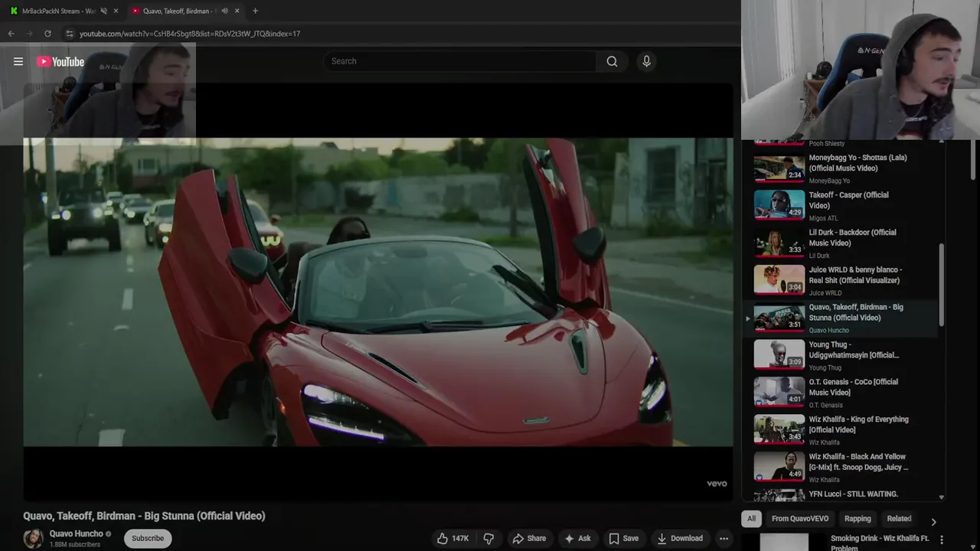The height and width of the screenshot is (551, 980).
Task: Open the YouTube hamburger guide menu
Action: point(18,62)
